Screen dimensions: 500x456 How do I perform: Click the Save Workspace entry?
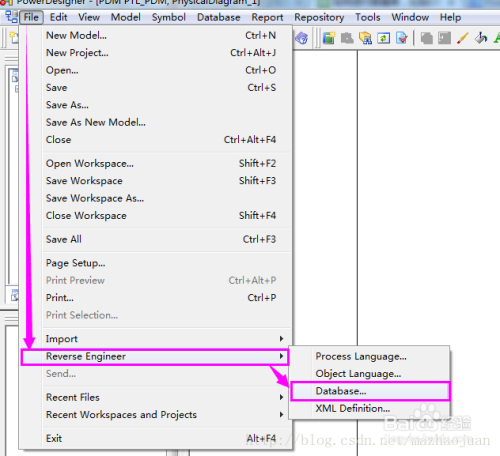point(156,181)
